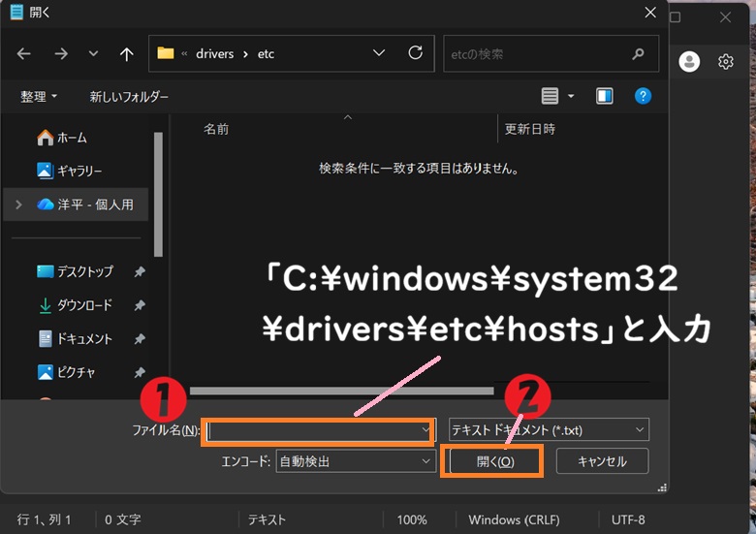The height and width of the screenshot is (534, 756).
Task: Open help with the question mark icon
Action: (643, 96)
